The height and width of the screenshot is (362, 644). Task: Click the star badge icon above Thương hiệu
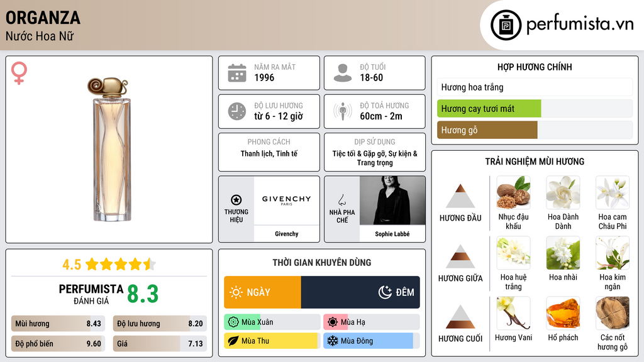pos(236,200)
